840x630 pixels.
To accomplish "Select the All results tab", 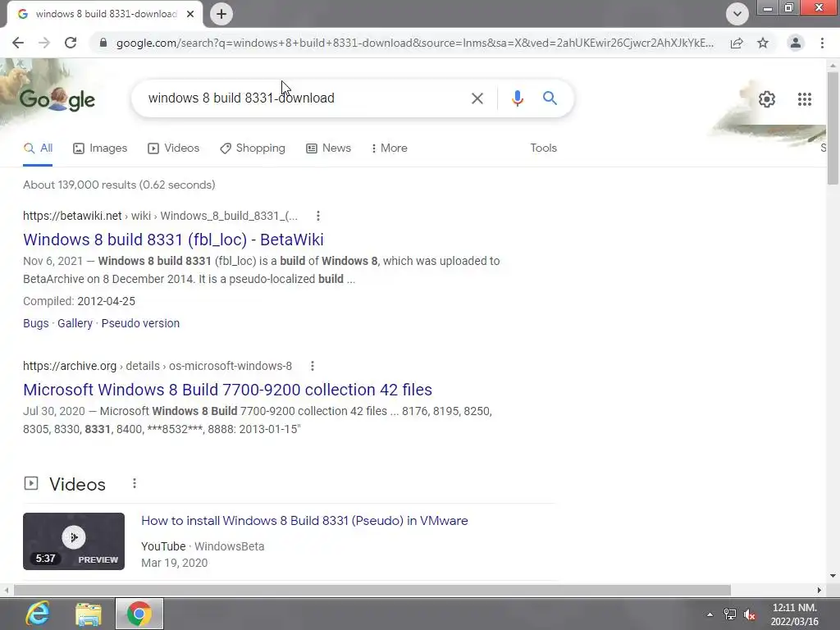I will click(38, 148).
